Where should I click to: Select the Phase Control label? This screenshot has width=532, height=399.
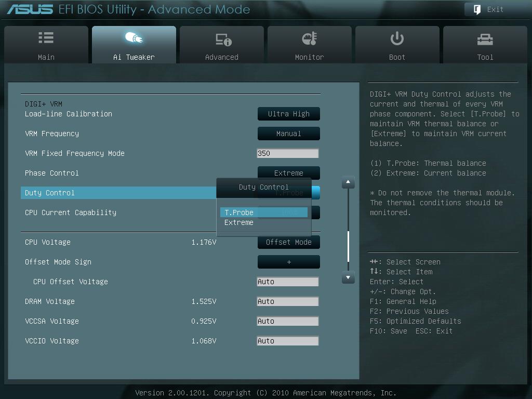tap(52, 173)
